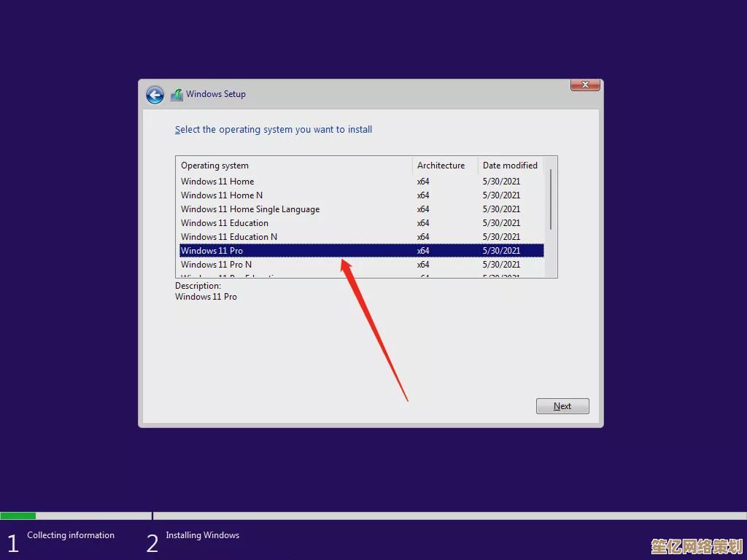Select Windows 11 Home N edition
The width and height of the screenshot is (747, 560).
pyautogui.click(x=222, y=195)
